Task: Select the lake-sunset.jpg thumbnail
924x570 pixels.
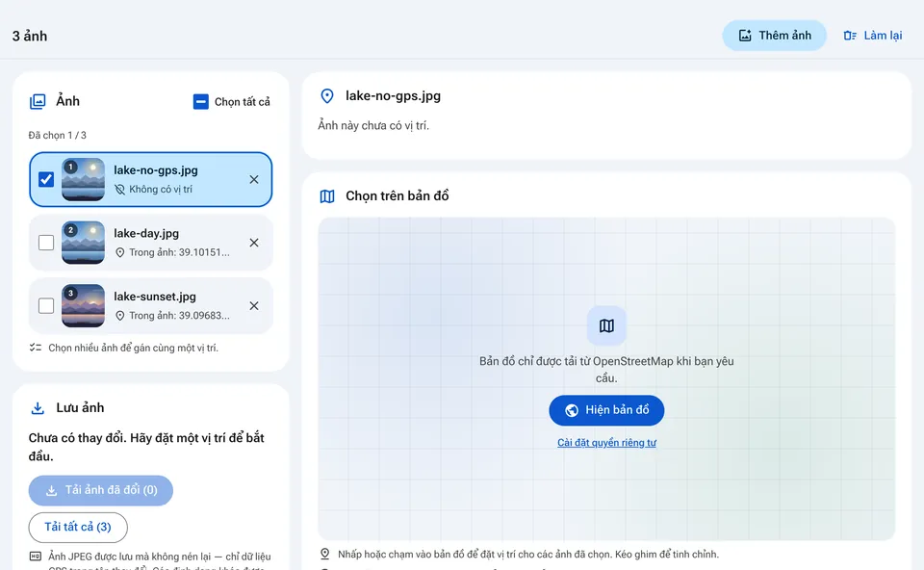Action: [x=83, y=305]
